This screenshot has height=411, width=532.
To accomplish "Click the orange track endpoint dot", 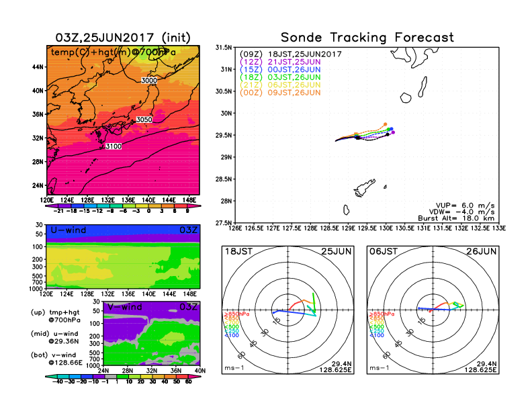I will [386, 124].
